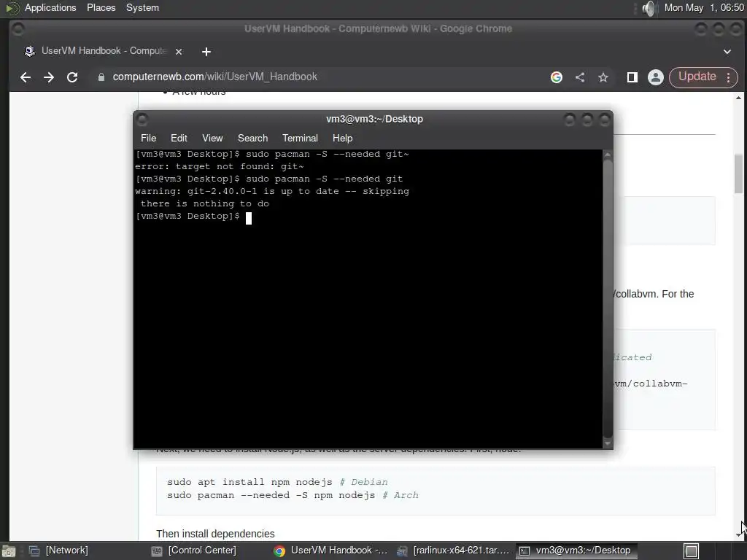
Task: Open Chrome profile avatar
Action: click(656, 77)
